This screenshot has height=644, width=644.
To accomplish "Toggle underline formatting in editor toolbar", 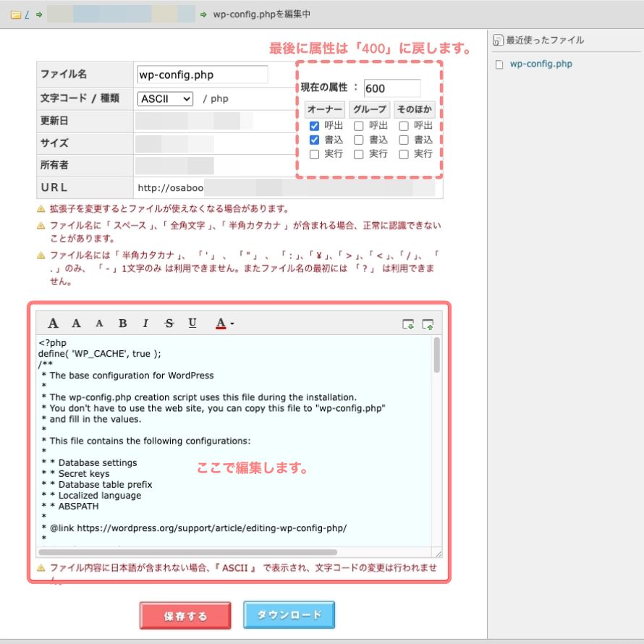I will coord(192,323).
